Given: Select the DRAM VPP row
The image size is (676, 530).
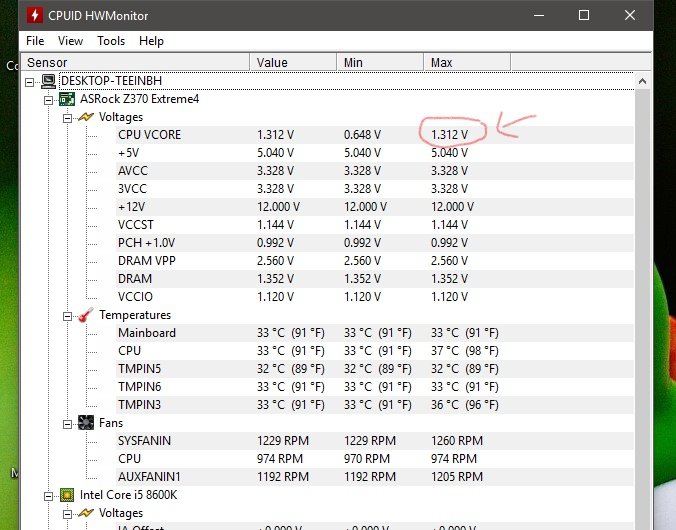Looking at the screenshot, I should tap(374, 261).
